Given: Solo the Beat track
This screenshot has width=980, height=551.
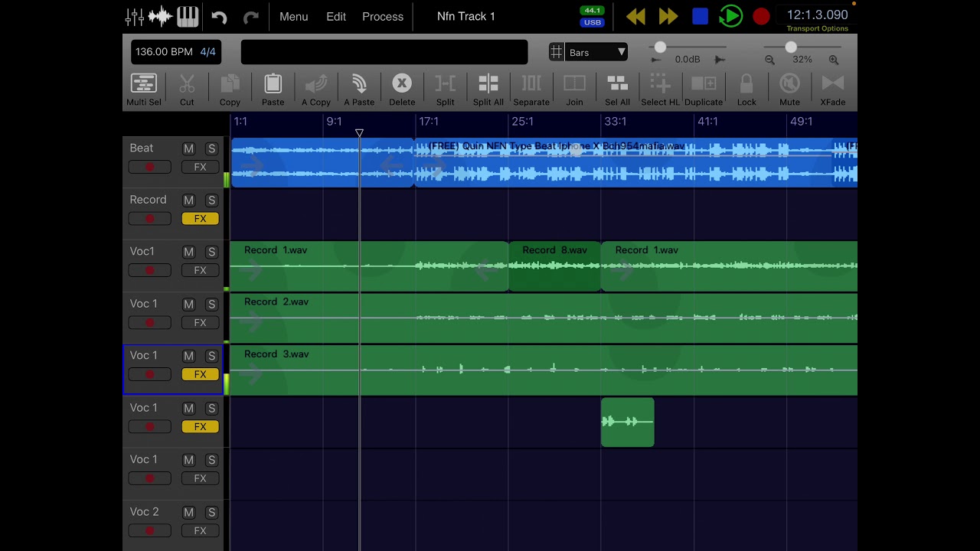Looking at the screenshot, I should (x=211, y=148).
